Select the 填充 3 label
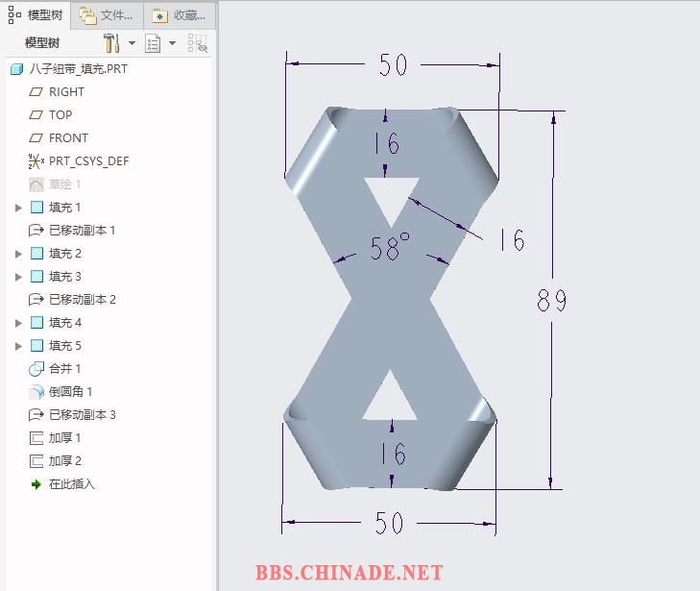Image resolution: width=700 pixels, height=591 pixels. coord(65,277)
